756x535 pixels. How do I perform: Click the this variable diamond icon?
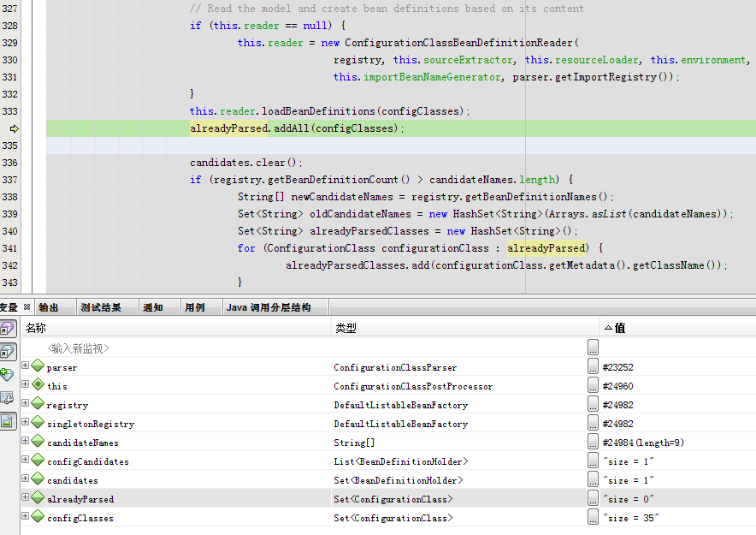pyautogui.click(x=38, y=384)
